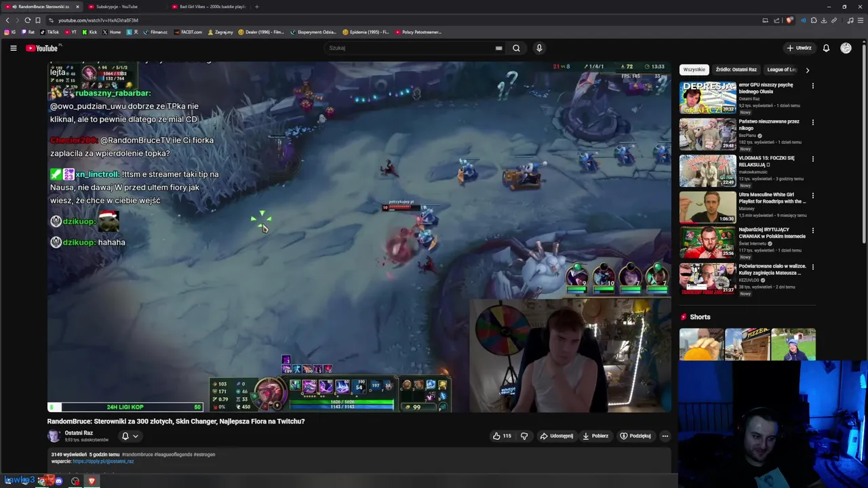Open the Filman.cc bookmark
The image size is (868, 488).
tap(155, 32)
